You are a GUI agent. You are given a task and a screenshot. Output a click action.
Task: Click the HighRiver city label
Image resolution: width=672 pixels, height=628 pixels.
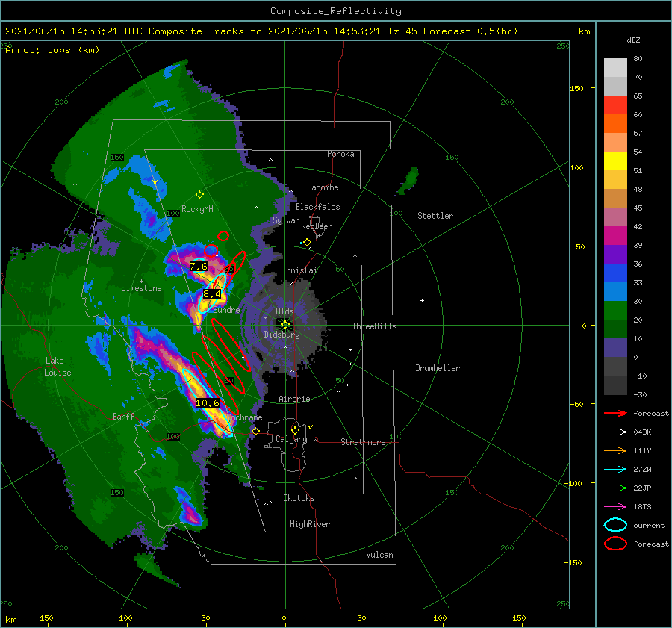310,524
